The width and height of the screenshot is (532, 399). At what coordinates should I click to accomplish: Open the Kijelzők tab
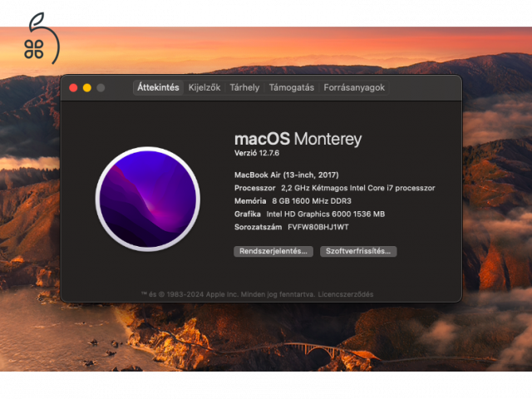(204, 87)
